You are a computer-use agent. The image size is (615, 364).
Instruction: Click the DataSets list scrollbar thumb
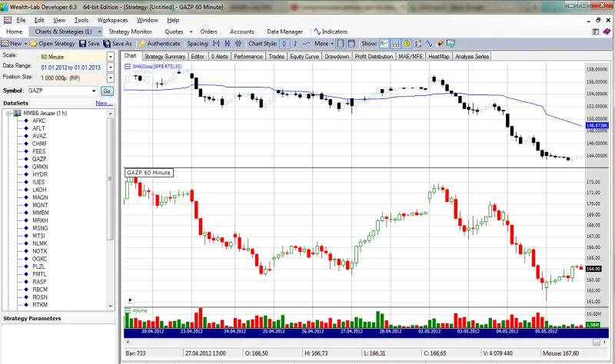[x=110, y=179]
